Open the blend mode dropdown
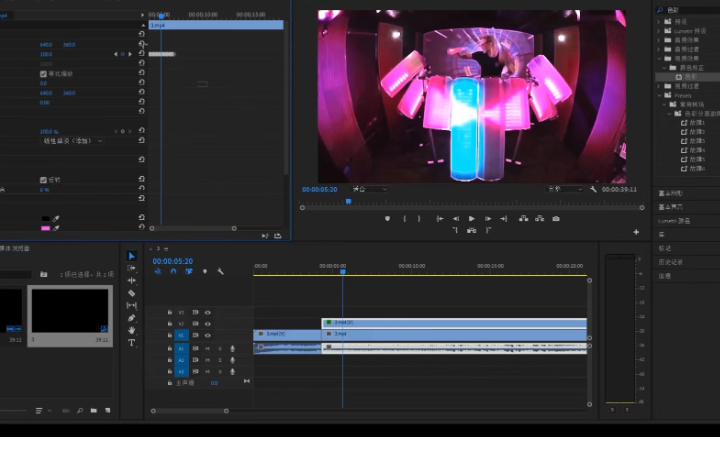The image size is (720, 450). click(x=73, y=141)
